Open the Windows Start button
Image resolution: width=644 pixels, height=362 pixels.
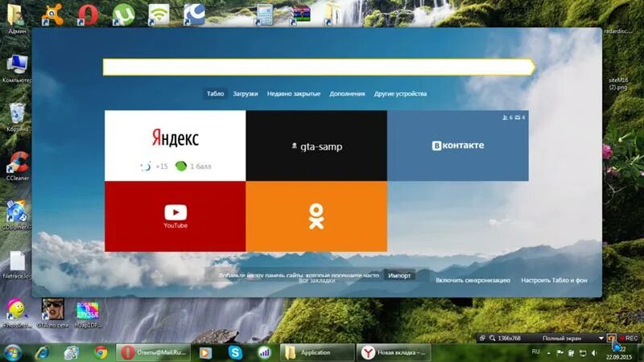coord(12,352)
